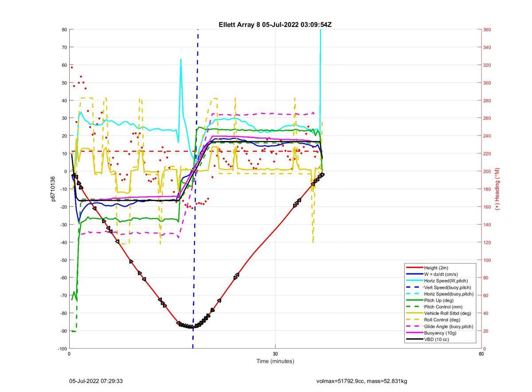This screenshot has width=532, height=392.
Task: Click the 'volmax=51792.9cc, mass=52.831kg' text
Action: 362,381
